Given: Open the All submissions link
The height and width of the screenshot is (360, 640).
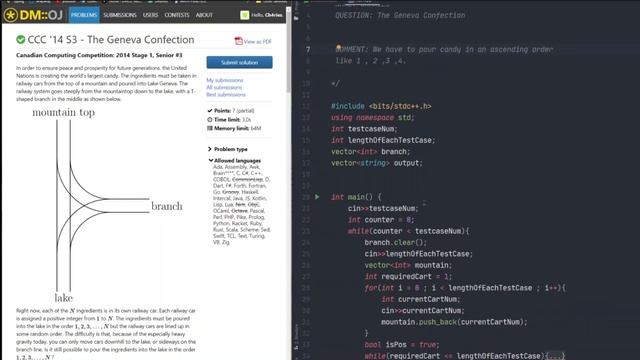Looking at the screenshot, I should pos(224,87).
